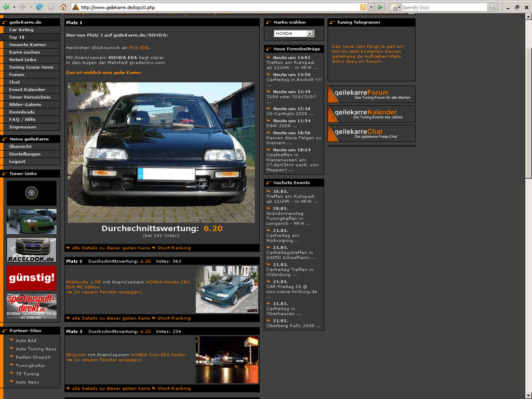Open the Reifen-Shop24 partner link

coord(33,357)
